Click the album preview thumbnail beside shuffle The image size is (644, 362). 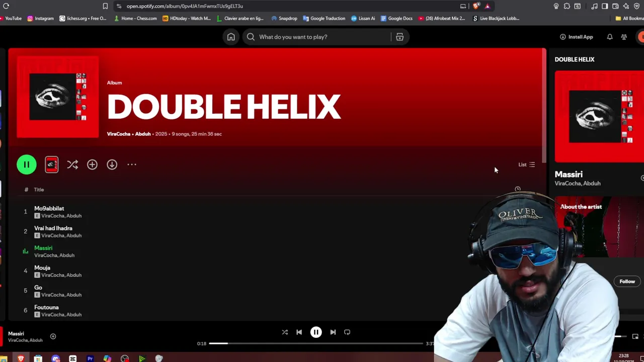[51, 164]
